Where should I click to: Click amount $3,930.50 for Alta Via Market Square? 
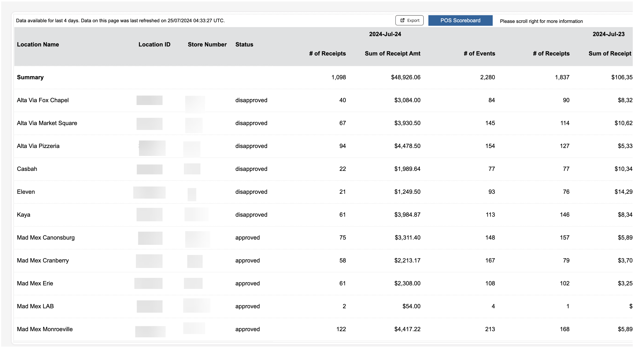point(407,123)
